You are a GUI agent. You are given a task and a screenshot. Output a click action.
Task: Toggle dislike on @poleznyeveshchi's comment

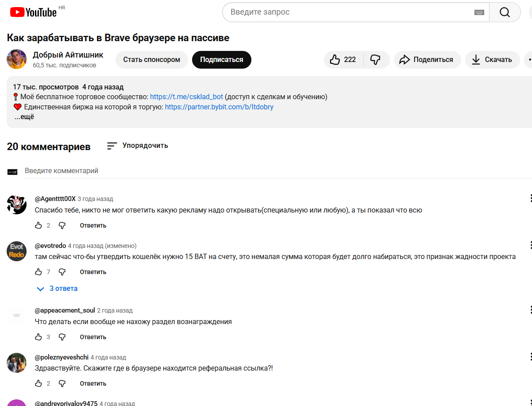point(62,383)
